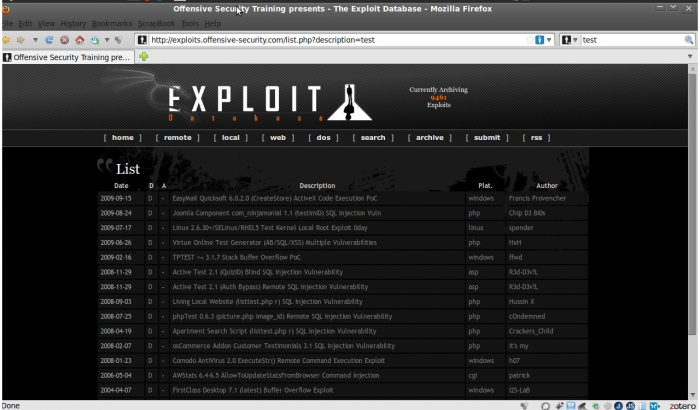Click the zotero status bar button
This screenshot has height=410, width=700.
(682, 406)
